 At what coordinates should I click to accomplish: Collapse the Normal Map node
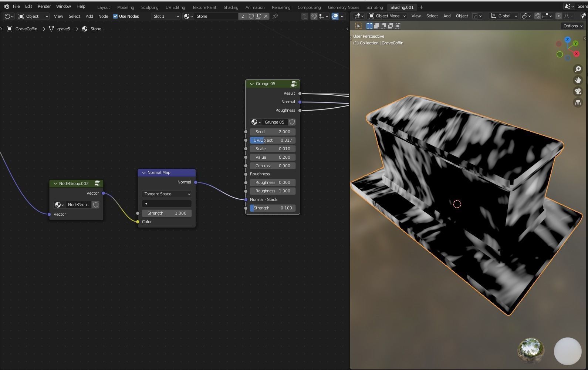144,173
